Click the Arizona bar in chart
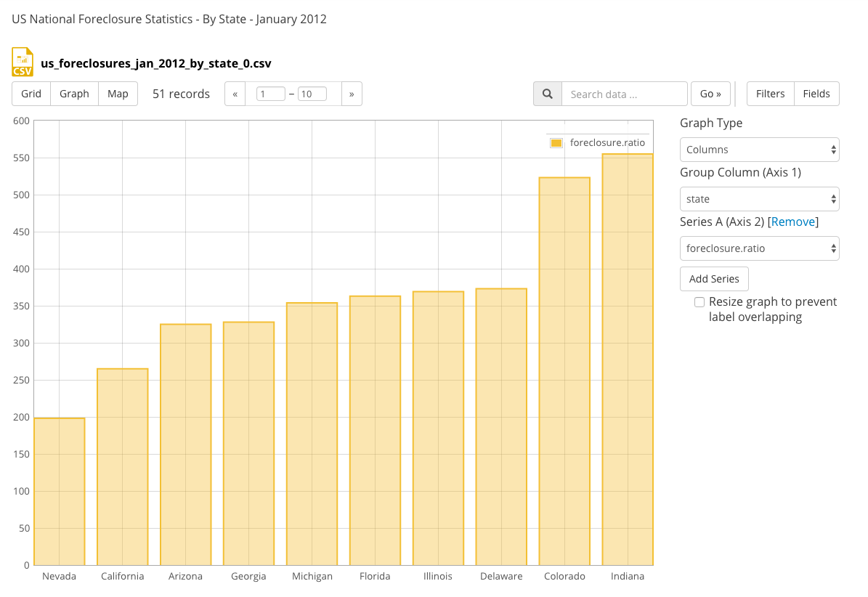 pos(185,444)
